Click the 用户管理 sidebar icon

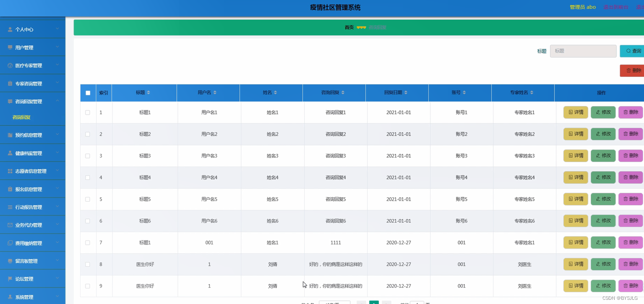tap(10, 47)
